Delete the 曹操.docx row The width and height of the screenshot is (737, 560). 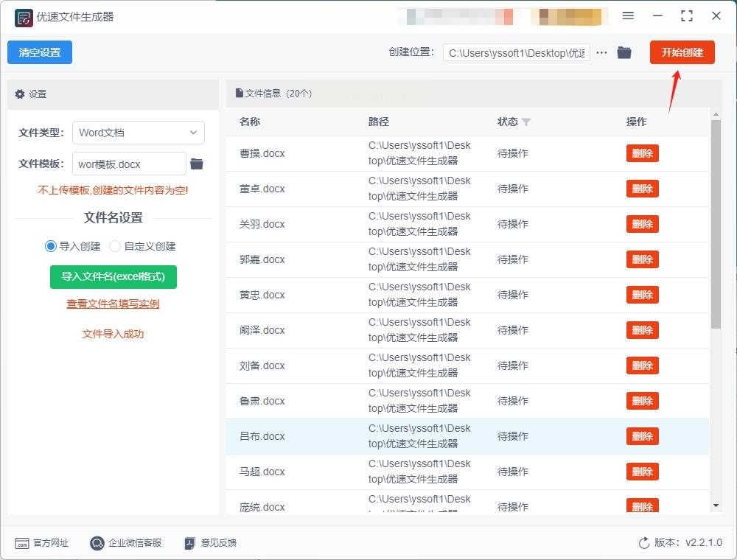click(642, 153)
